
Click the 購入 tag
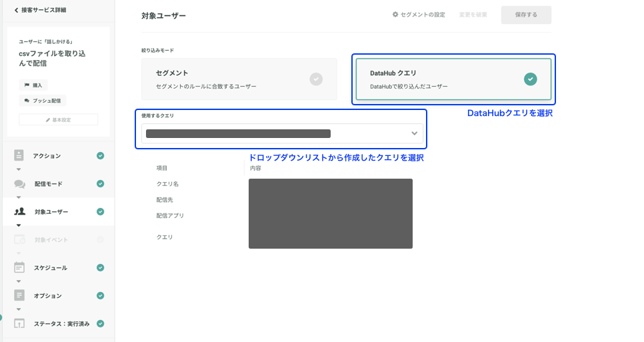pyautogui.click(x=33, y=85)
